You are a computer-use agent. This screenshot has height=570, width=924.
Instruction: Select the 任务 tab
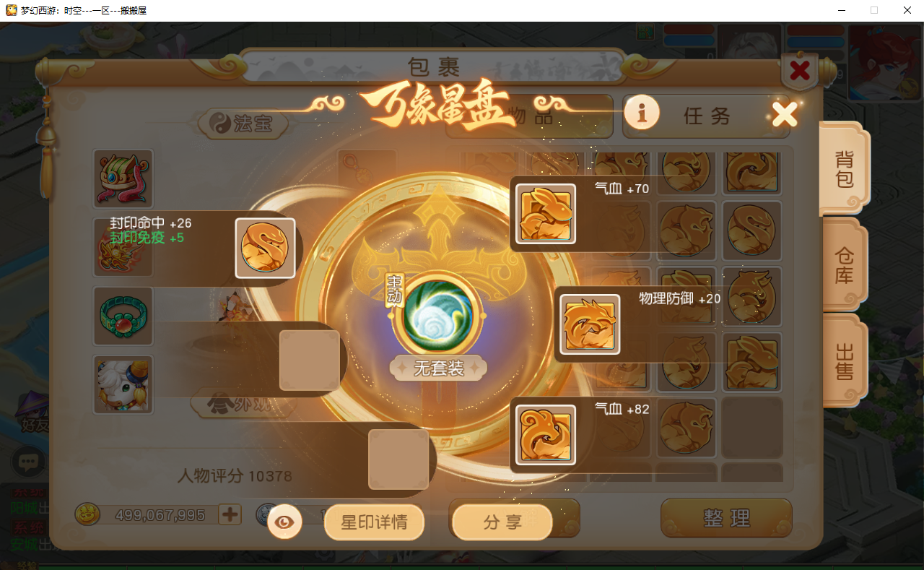[707, 116]
